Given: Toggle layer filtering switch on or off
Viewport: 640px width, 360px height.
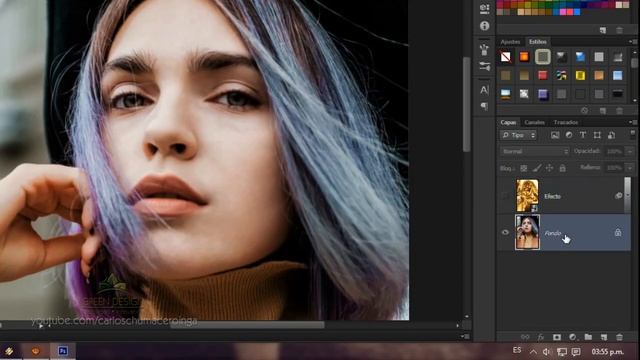Looking at the screenshot, I should tap(632, 134).
